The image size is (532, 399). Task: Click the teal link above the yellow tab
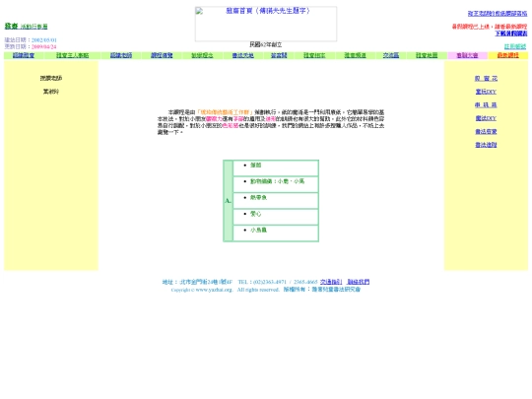pos(515,46)
